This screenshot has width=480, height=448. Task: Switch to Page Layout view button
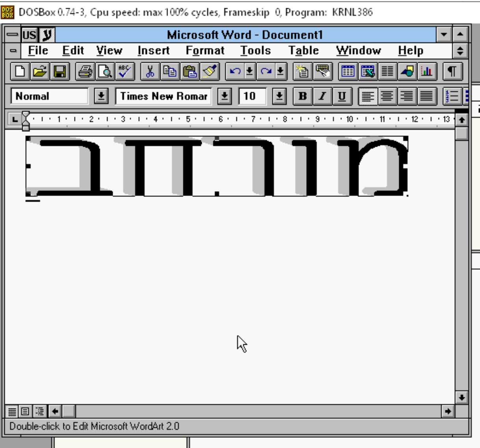pyautogui.click(x=25, y=411)
